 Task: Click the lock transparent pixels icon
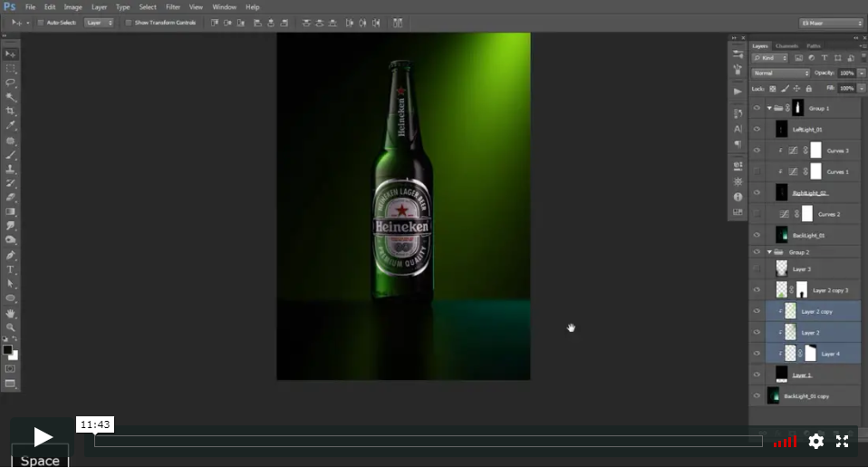(773, 89)
